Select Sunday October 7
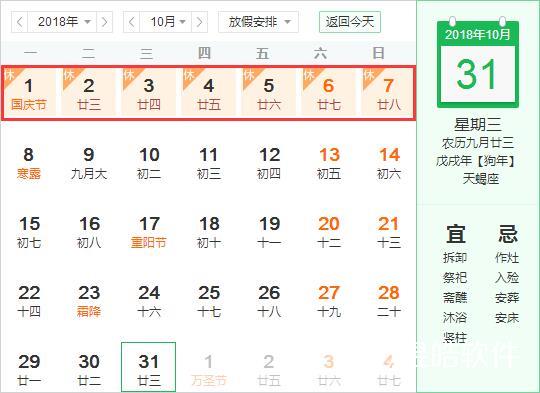Image resolution: width=540 pixels, height=393 pixels. point(388,92)
